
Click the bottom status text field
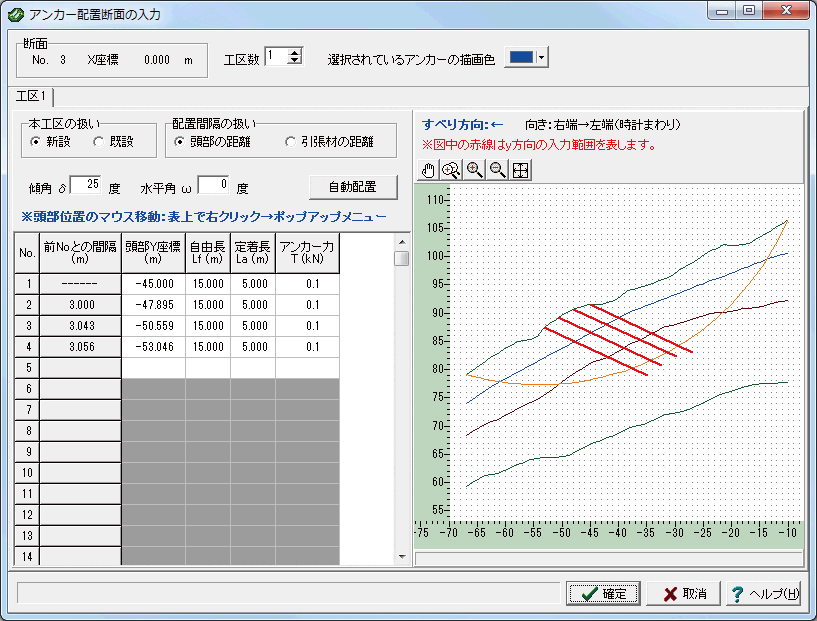[x=289, y=593]
